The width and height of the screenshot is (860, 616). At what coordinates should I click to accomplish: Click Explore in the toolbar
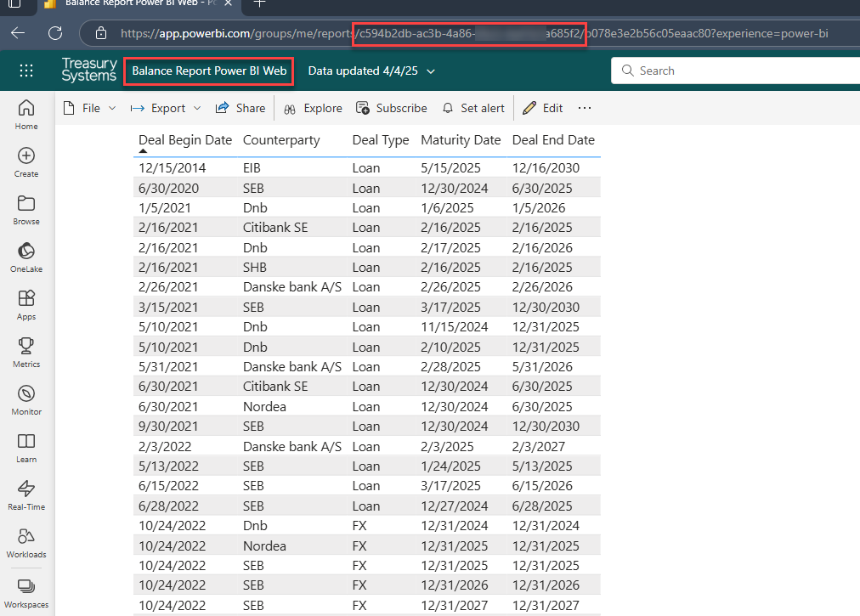[313, 108]
